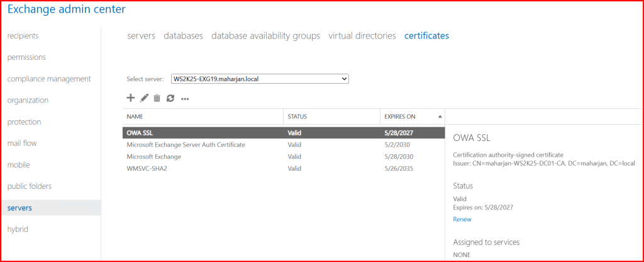Navigate to mail flow section

coord(22,143)
